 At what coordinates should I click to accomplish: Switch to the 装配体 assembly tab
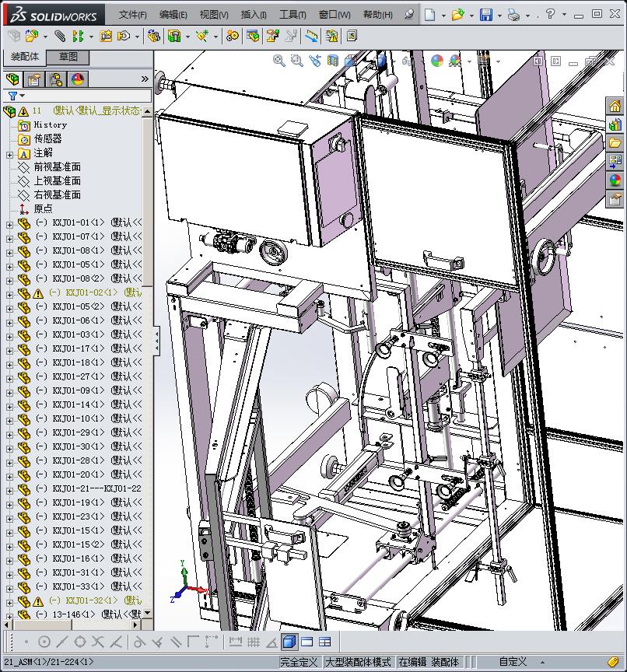pyautogui.click(x=24, y=57)
